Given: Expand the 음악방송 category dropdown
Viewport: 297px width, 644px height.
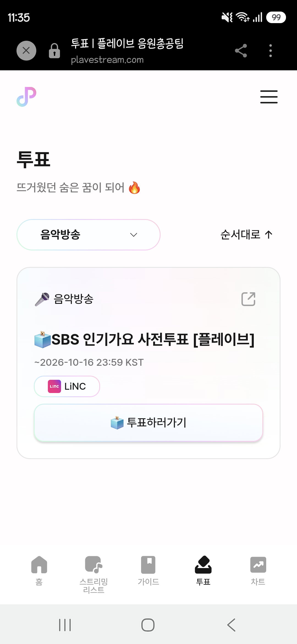Looking at the screenshot, I should tap(89, 235).
